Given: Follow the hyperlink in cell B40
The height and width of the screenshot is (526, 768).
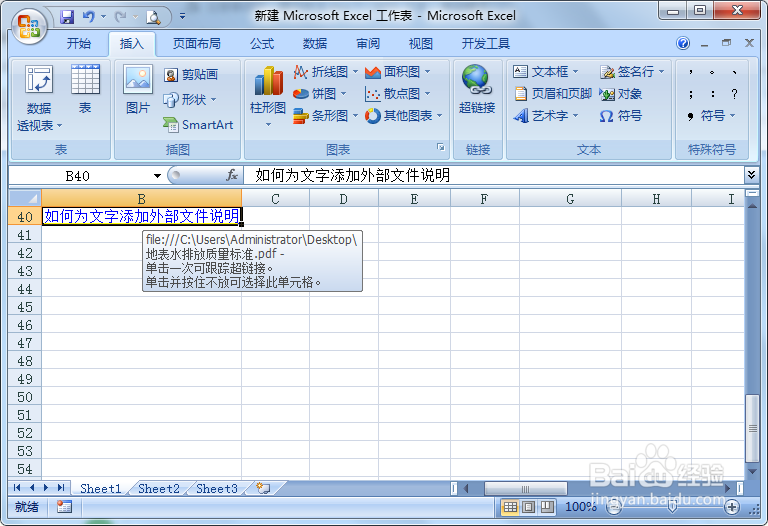Looking at the screenshot, I should (142, 216).
